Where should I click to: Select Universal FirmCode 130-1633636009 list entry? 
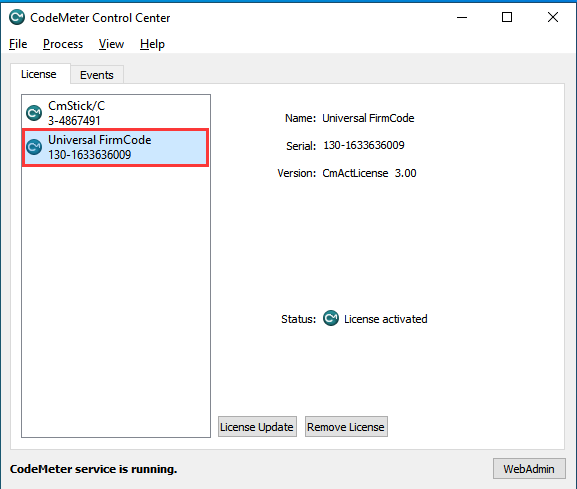click(x=116, y=147)
